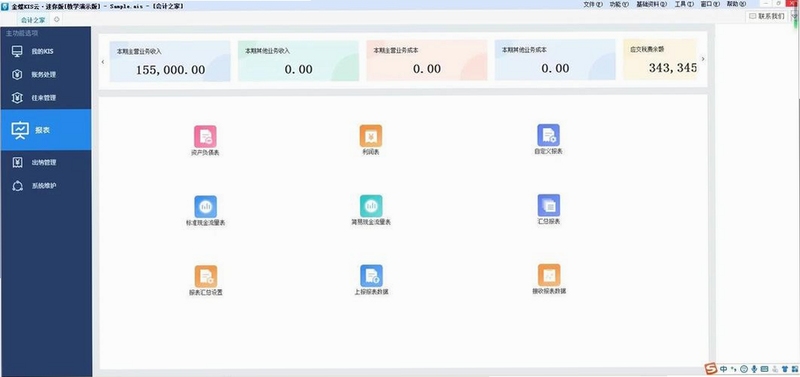Viewport: 800px width, 377px height.
Task: Open the 文件 menu
Action: click(592, 4)
